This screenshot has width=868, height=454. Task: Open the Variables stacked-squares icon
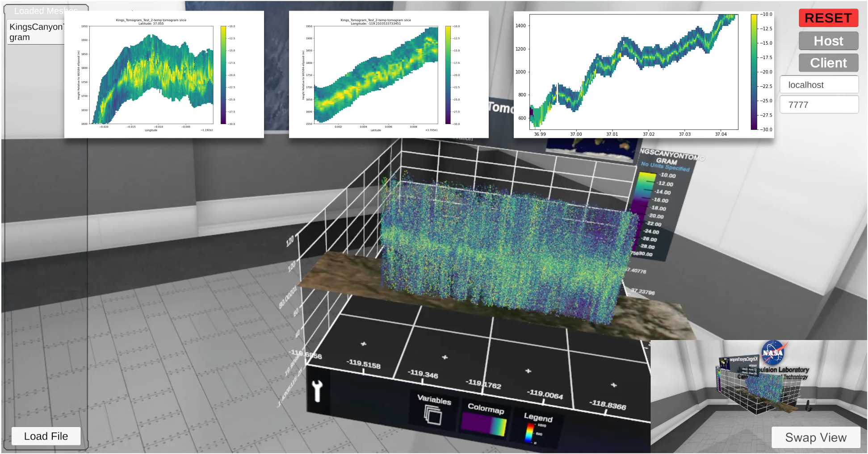433,415
